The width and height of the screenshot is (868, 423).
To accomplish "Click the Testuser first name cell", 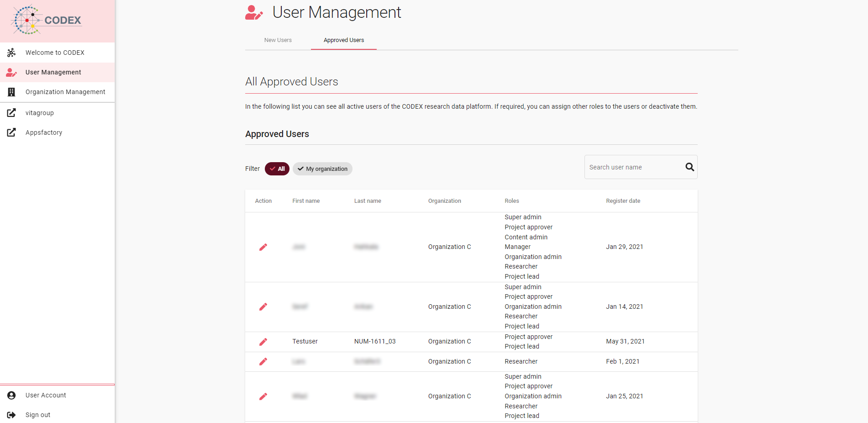I will 305,341.
